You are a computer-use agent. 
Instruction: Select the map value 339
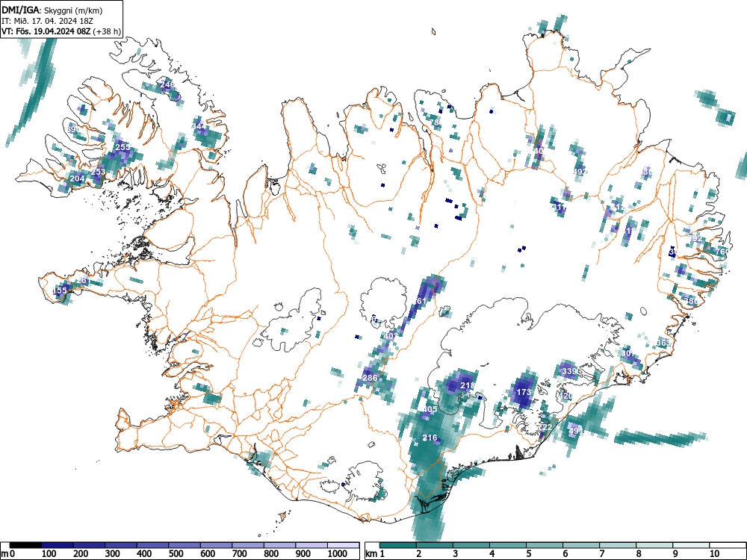pos(569,371)
